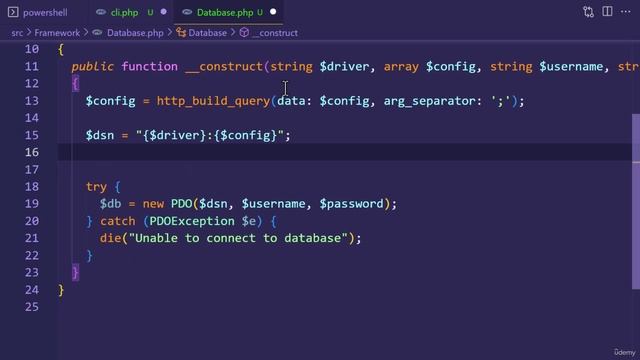Open the More Actions ellipsis menu
Viewport: 640px width, 360px height.
pyautogui.click(x=625, y=12)
